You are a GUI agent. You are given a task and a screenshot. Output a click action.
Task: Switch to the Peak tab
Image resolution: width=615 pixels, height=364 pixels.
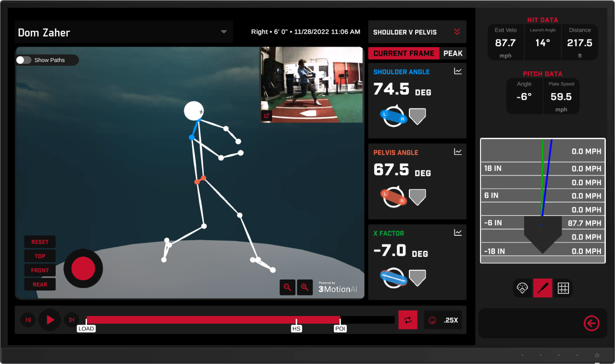(x=453, y=53)
